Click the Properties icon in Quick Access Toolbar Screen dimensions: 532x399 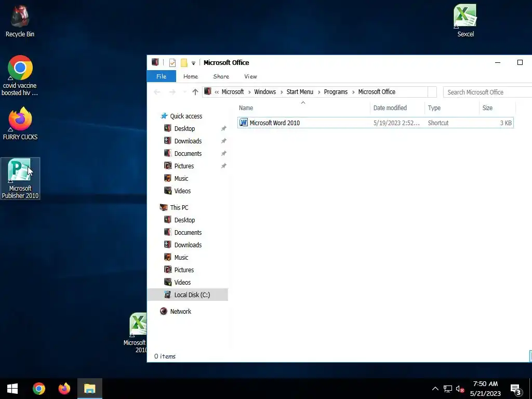click(x=172, y=63)
